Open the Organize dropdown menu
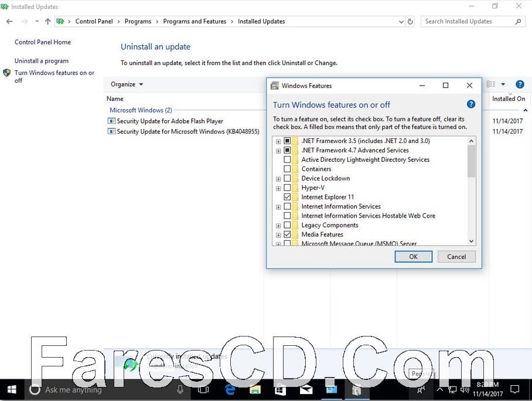 tap(127, 84)
